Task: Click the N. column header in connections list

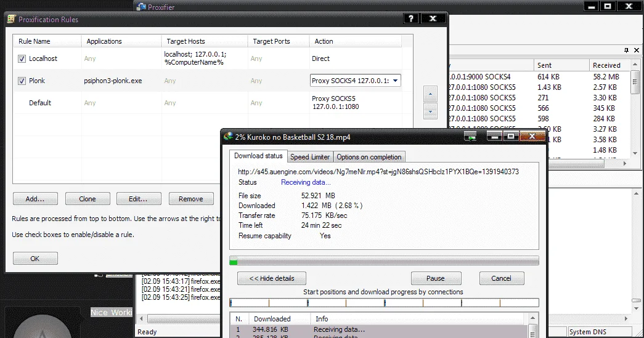Action: click(x=240, y=319)
